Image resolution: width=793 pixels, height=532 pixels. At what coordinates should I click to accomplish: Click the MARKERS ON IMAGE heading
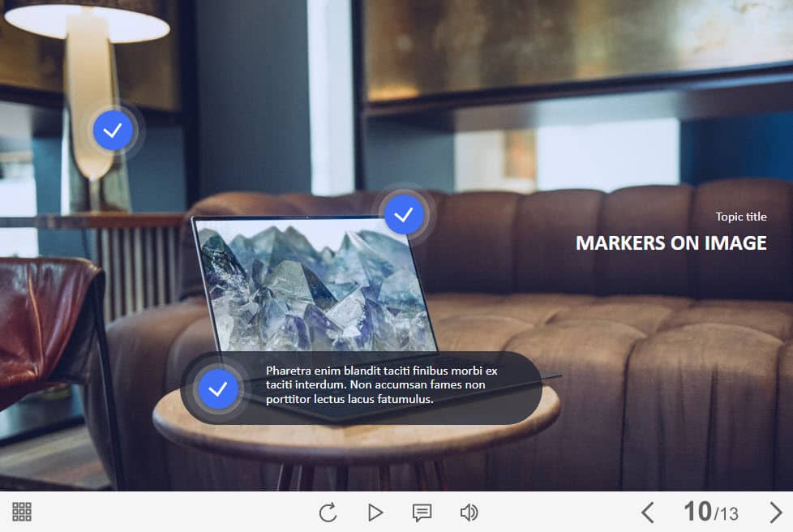click(671, 242)
